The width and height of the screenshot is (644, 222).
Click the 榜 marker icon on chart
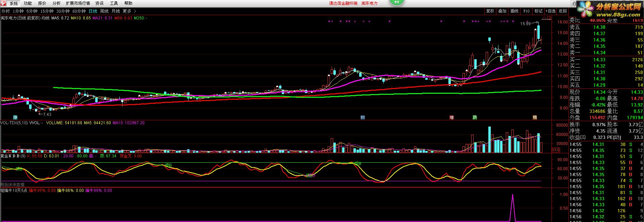tap(535, 118)
